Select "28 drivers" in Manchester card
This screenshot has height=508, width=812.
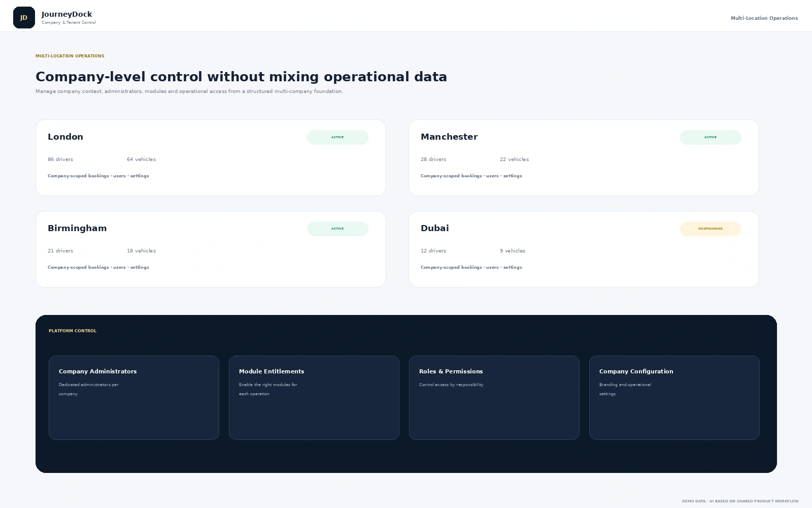[433, 160]
